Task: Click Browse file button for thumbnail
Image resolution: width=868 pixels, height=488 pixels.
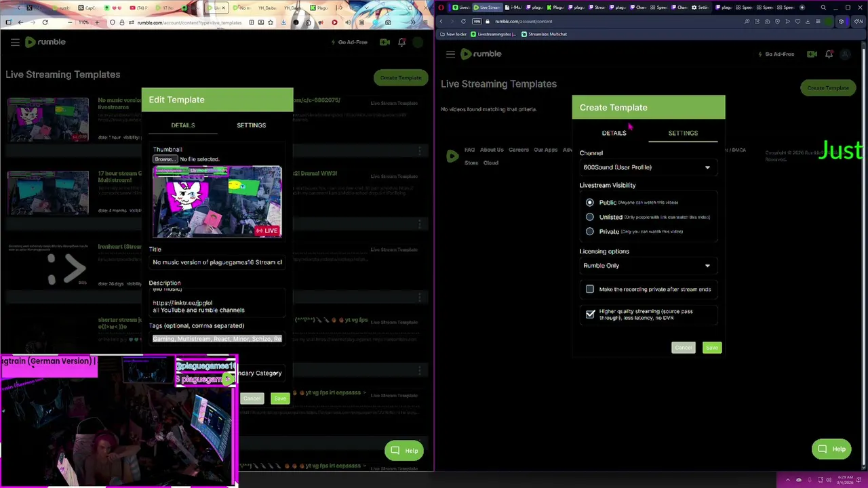Action: click(165, 159)
